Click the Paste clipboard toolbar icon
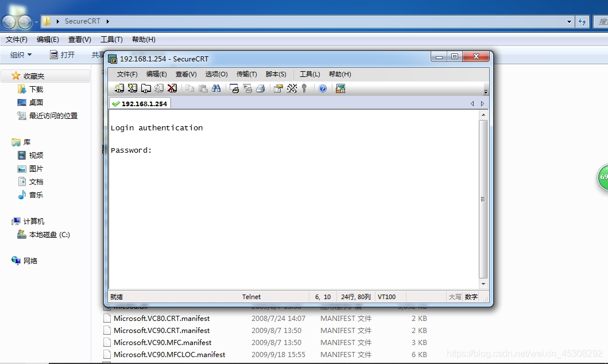The height and width of the screenshot is (364, 608). point(203,88)
